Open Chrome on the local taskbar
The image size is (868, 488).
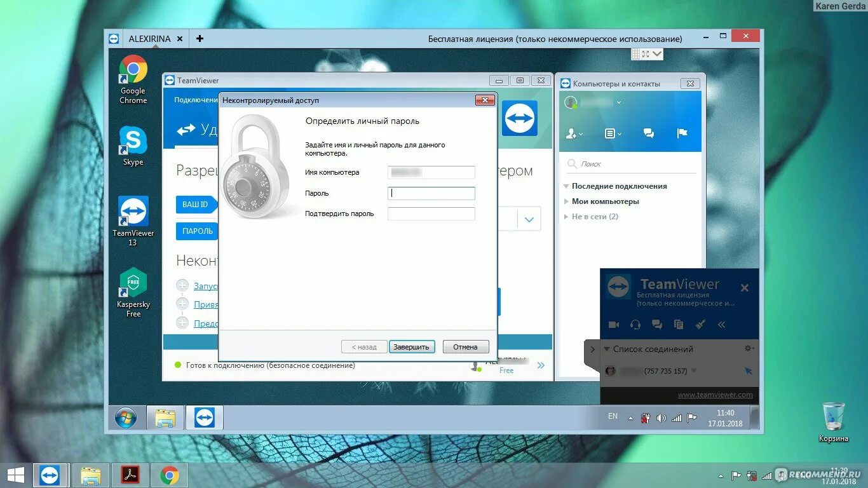click(x=169, y=475)
